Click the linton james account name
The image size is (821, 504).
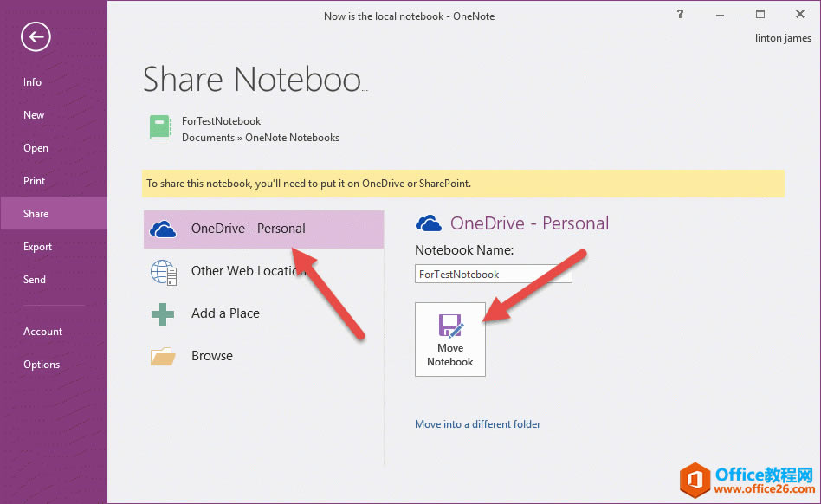[x=785, y=36]
